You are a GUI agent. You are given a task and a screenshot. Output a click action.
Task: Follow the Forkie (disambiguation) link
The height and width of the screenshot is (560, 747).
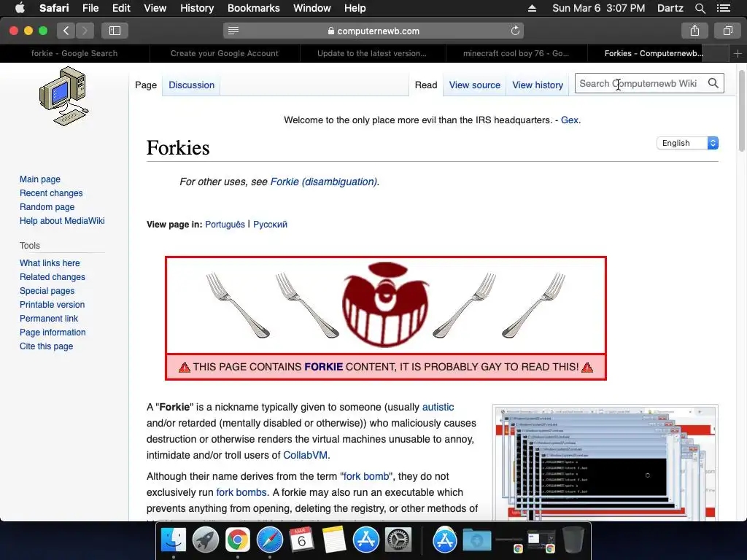coord(325,182)
